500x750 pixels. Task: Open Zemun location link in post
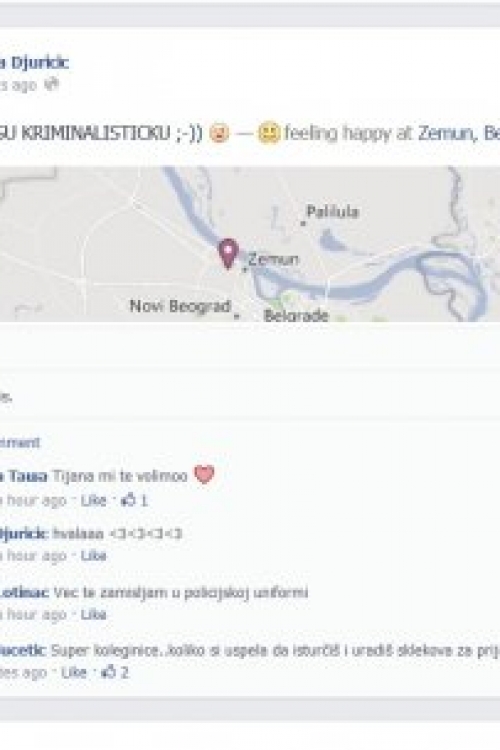pos(444,133)
